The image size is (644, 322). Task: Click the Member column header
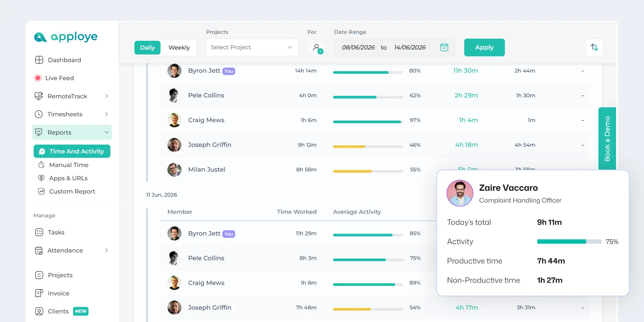[180, 212]
